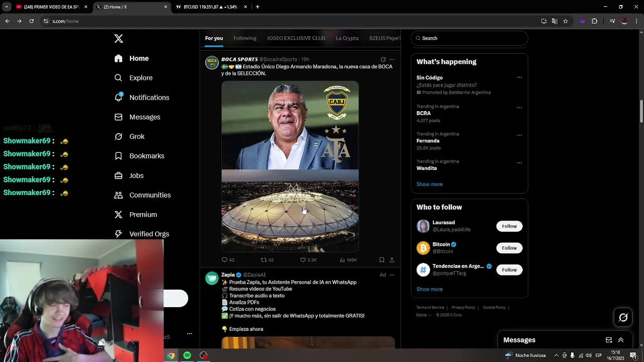Viewport: 644px width, 362px height.
Task: Open a new browser tab
Action: [258, 7]
